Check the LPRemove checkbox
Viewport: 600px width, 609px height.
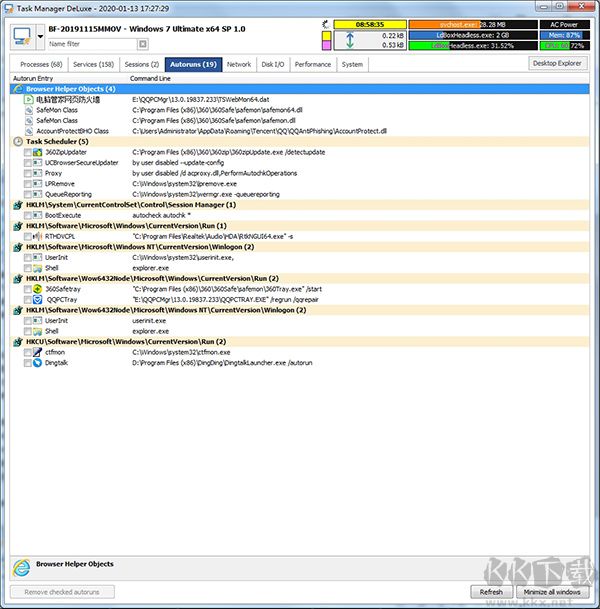(28, 184)
